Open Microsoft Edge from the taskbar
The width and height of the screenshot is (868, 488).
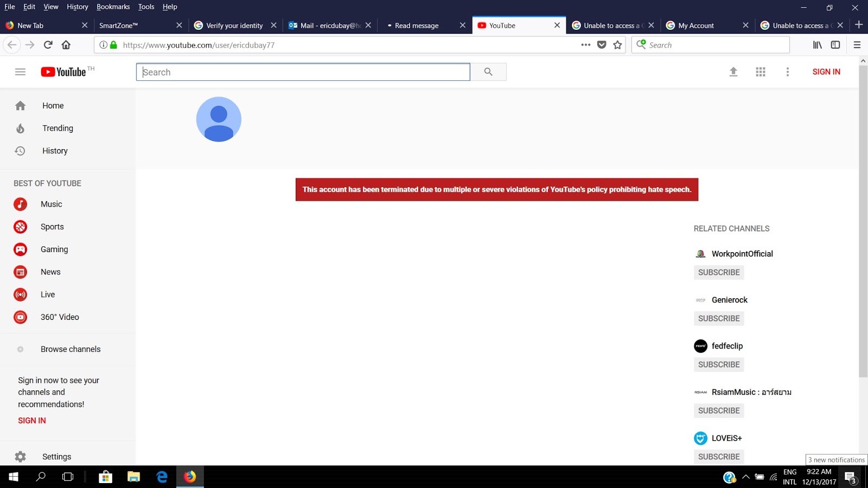point(162,477)
